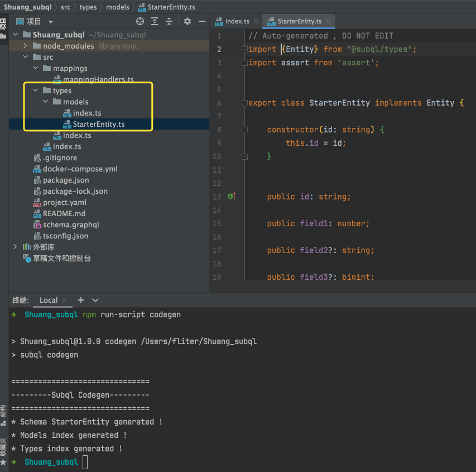The width and height of the screenshot is (476, 472).
Task: Collapse the mappings folder
Action: 36,68
